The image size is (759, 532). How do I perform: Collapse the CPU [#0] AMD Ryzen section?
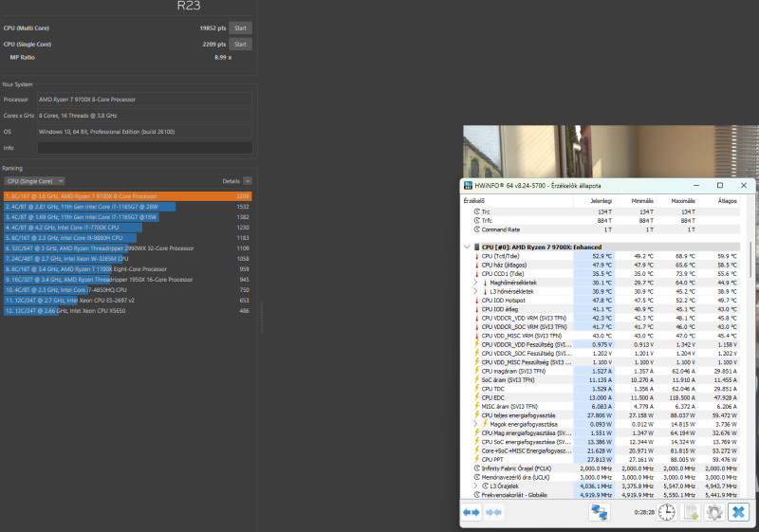click(467, 248)
